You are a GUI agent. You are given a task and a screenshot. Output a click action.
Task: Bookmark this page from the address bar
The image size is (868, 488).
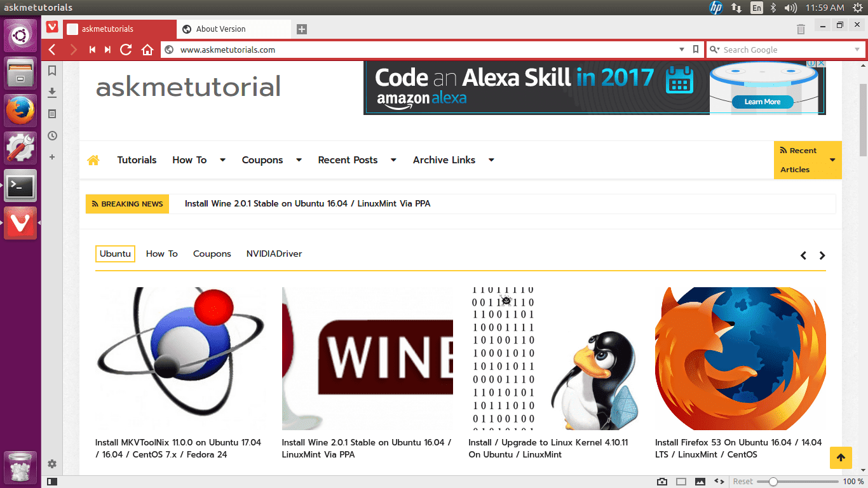pyautogui.click(x=696, y=50)
